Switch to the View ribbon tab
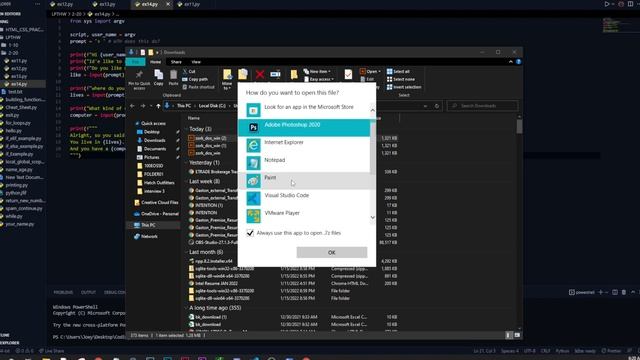The image size is (640, 360). click(x=196, y=62)
